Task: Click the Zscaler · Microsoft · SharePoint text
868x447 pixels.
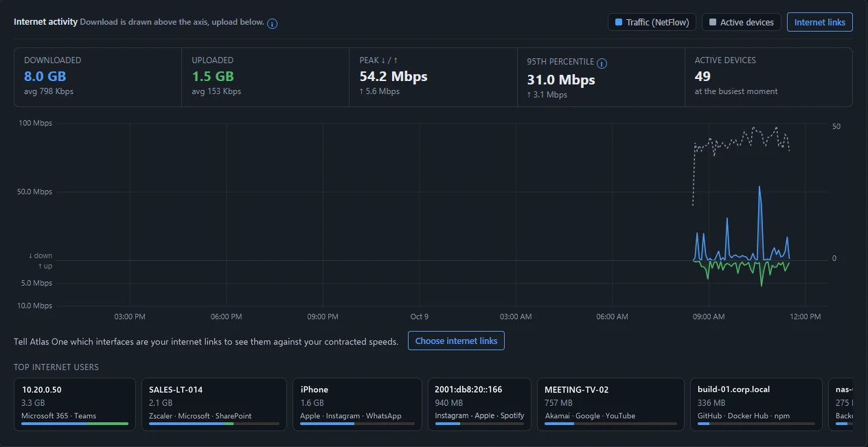Action: point(201,415)
